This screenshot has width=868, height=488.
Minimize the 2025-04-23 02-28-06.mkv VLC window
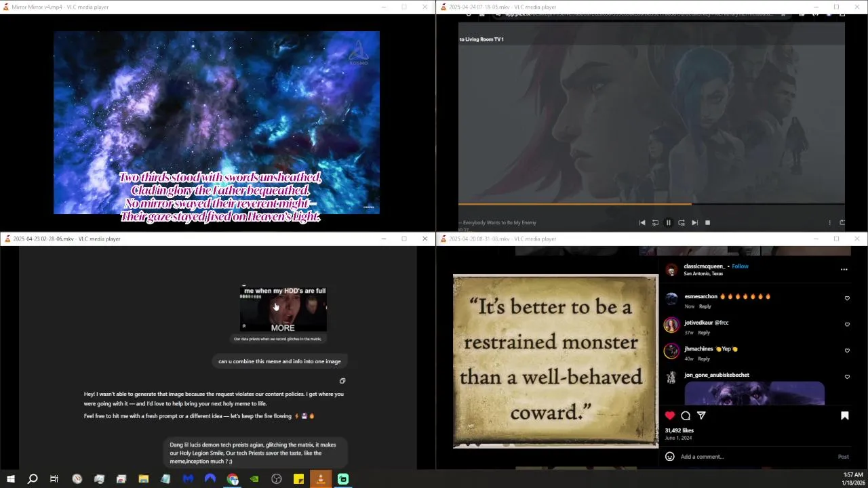click(384, 239)
